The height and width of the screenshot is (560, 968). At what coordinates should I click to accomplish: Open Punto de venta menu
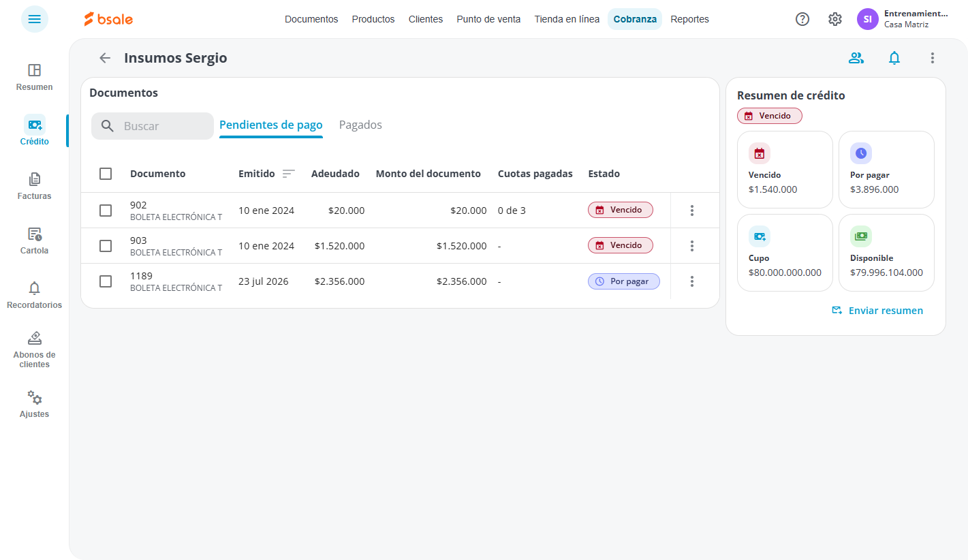tap(488, 19)
